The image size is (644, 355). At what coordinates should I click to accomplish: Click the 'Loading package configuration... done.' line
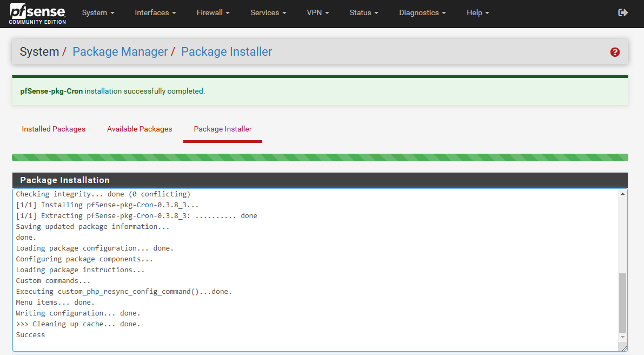point(95,248)
